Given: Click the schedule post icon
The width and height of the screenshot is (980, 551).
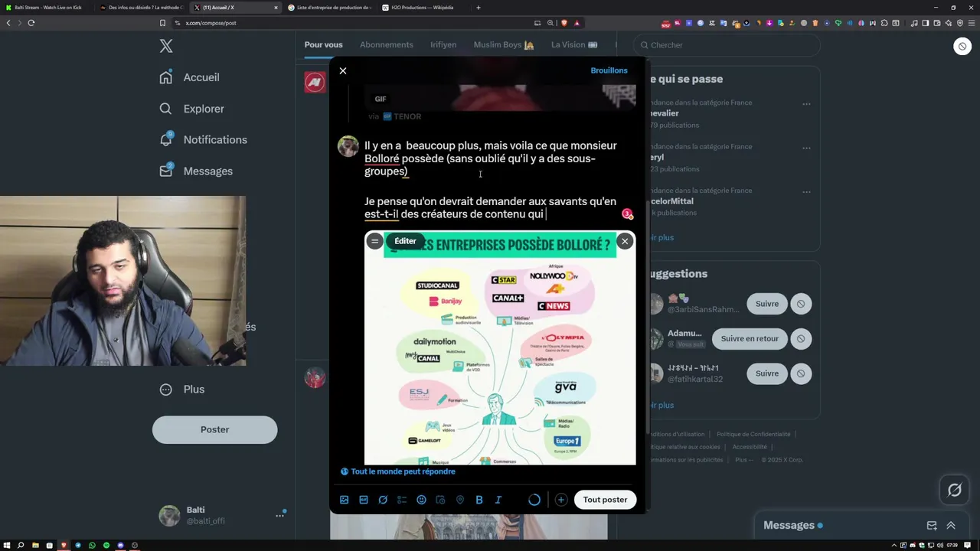Looking at the screenshot, I should point(440,500).
